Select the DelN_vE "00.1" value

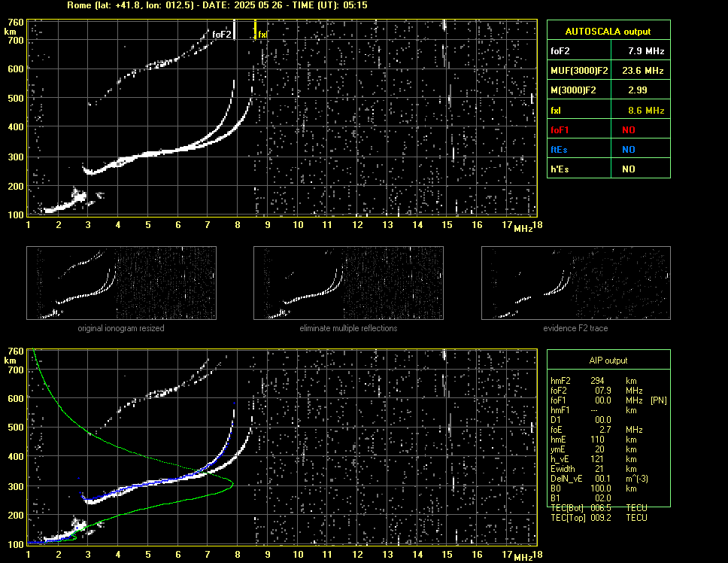[x=602, y=479]
